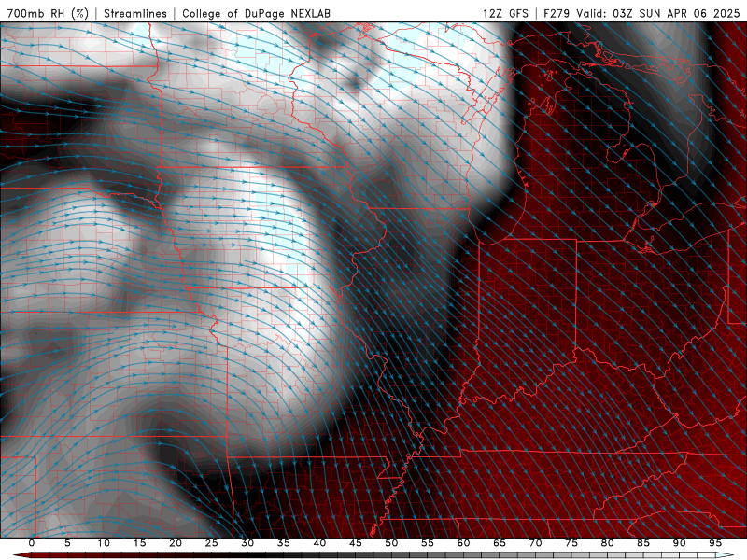
Task: Click the "25" label on the color scale
Action: (x=212, y=543)
